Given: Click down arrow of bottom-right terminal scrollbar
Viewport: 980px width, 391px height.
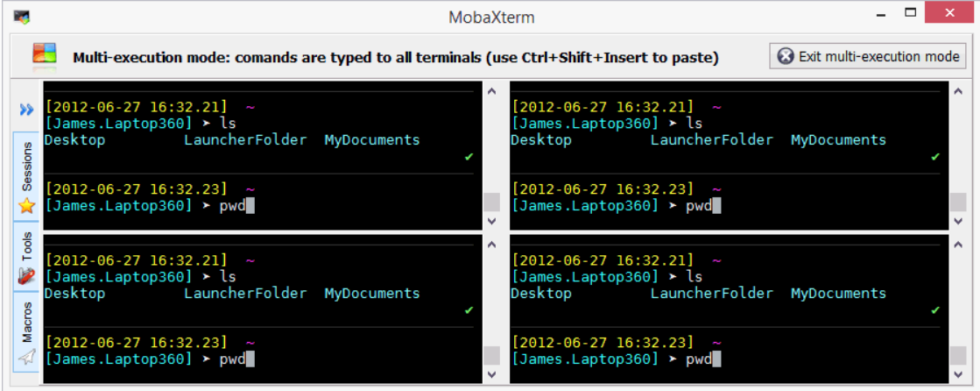Looking at the screenshot, I should tap(957, 374).
